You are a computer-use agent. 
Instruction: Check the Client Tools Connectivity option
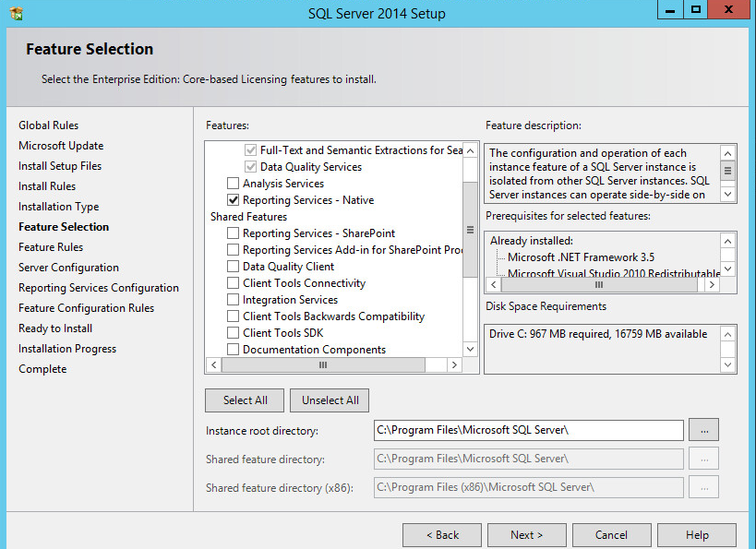tap(233, 283)
